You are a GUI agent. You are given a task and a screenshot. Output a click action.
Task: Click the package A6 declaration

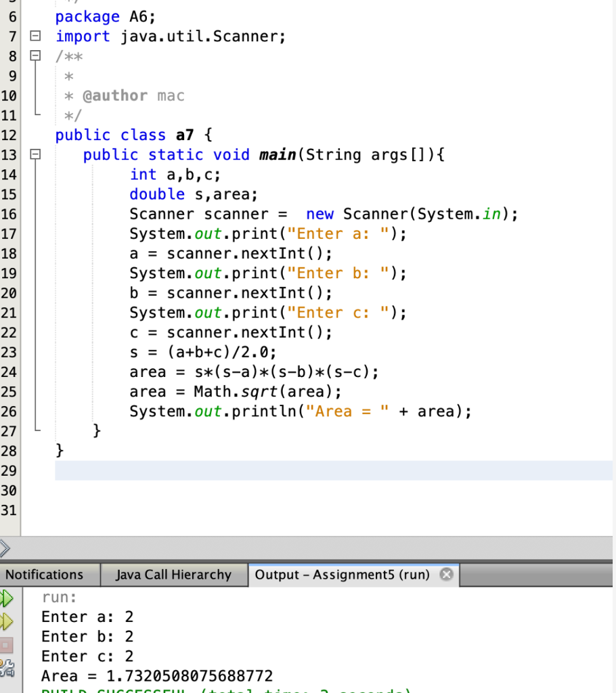[102, 16]
